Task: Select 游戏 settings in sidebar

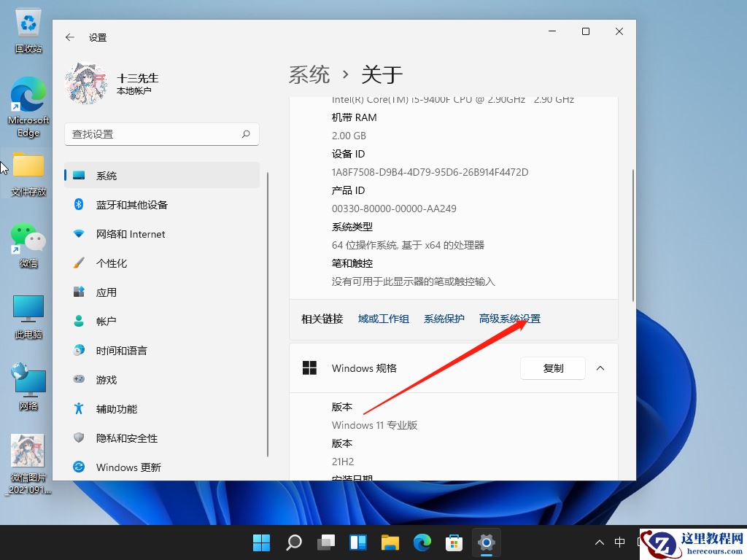Action: tap(108, 379)
